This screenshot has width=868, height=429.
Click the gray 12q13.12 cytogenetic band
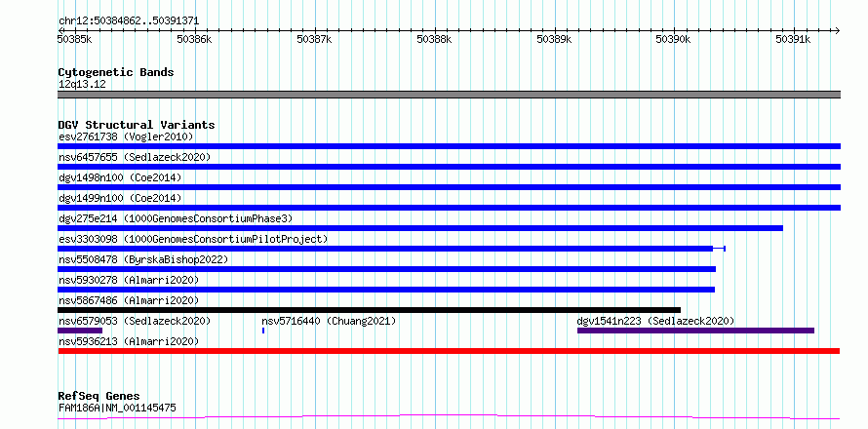(449, 95)
